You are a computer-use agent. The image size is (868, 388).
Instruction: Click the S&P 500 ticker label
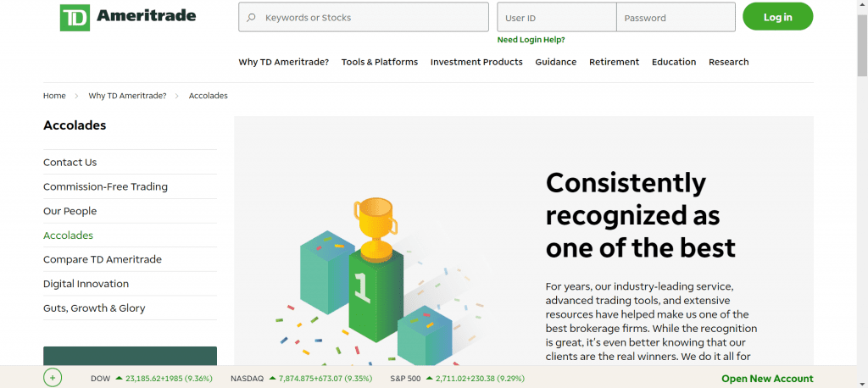[x=405, y=379]
